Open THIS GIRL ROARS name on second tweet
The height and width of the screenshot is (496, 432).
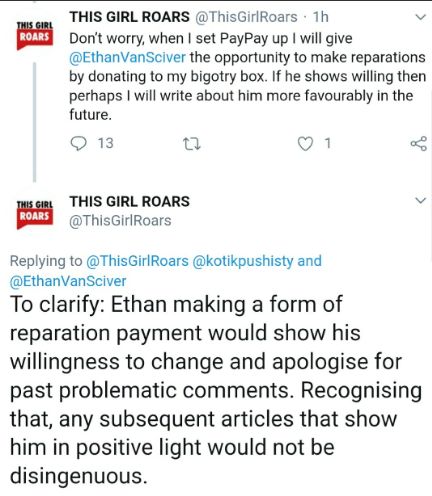point(129,201)
